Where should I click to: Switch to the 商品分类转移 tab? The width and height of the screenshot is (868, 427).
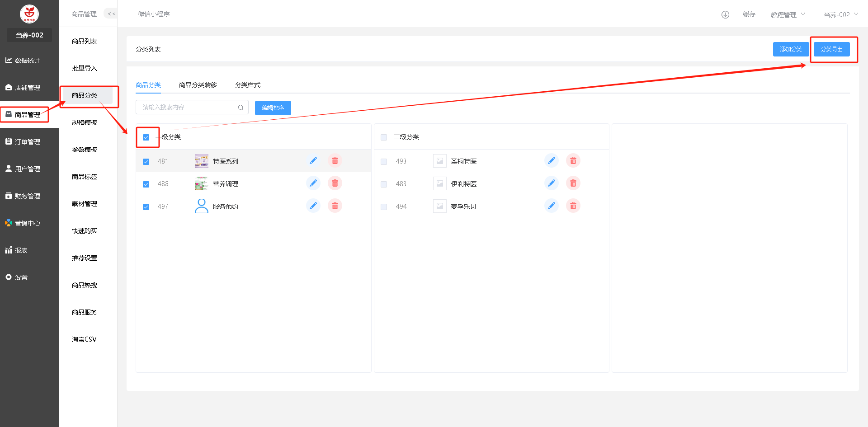point(198,85)
